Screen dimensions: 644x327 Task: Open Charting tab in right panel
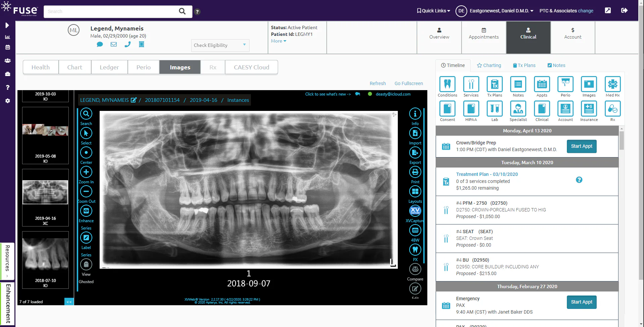[489, 65]
